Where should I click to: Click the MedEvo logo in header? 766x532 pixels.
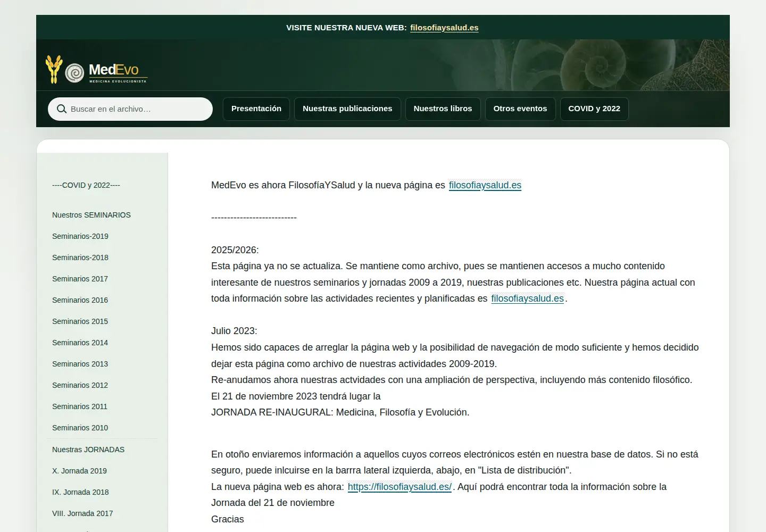click(96, 70)
